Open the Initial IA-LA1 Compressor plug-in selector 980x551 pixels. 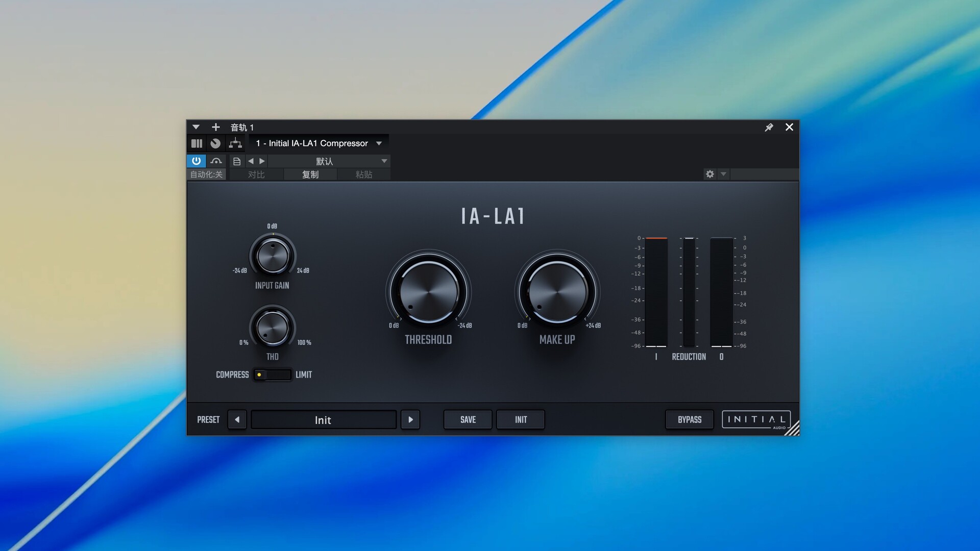(319, 143)
